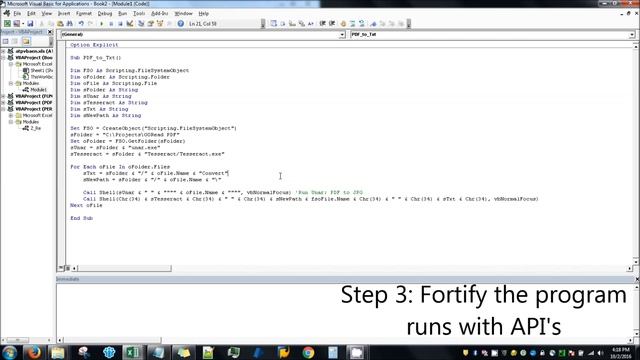Click the Outdent icon in Edit toolbar

332,24
